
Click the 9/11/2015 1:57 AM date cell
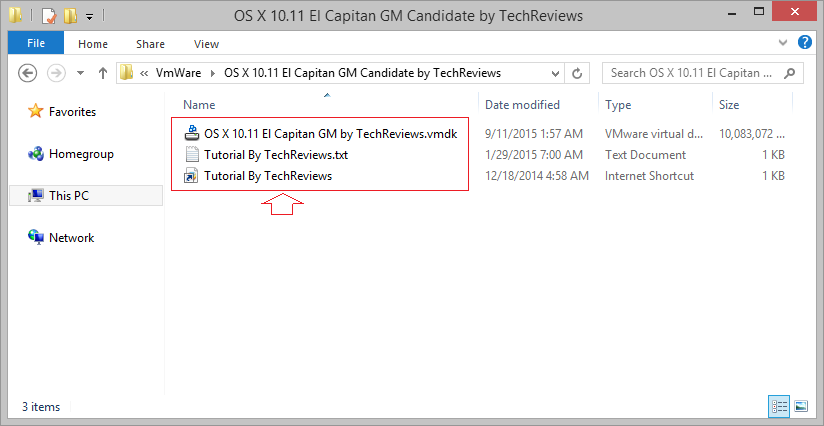pyautogui.click(x=533, y=134)
